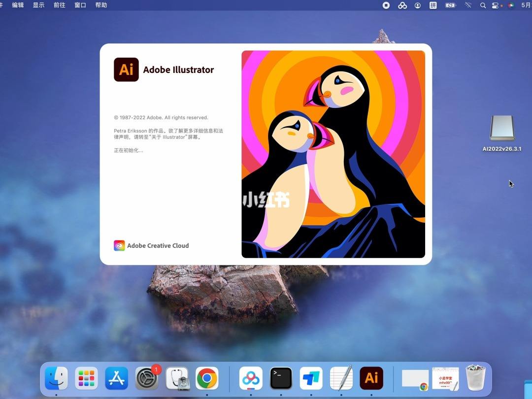Restore the minimized Chrome window from the Dock

415,379
